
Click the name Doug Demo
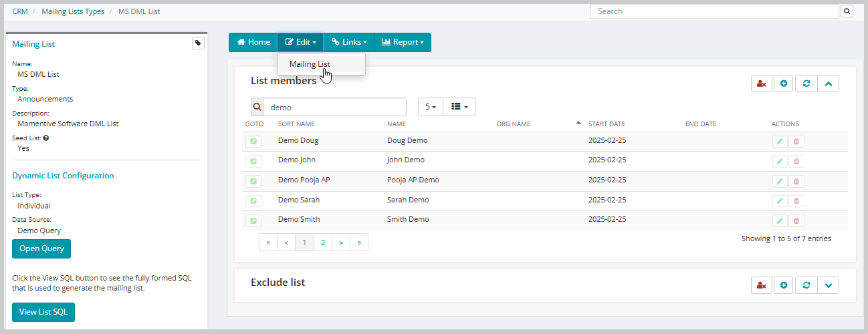pos(407,141)
